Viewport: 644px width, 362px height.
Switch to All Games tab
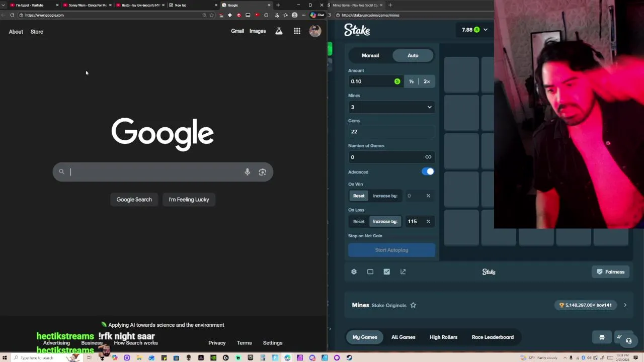pos(404,337)
